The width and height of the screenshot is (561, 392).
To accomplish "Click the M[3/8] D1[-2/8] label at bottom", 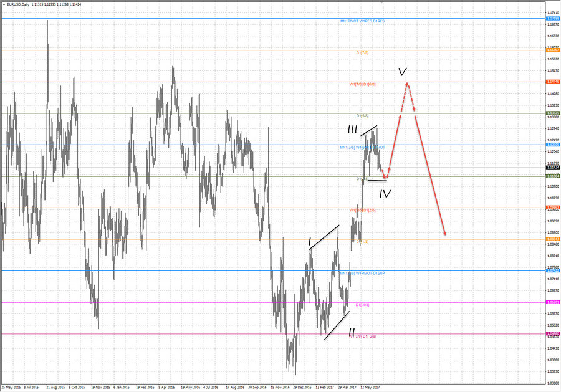I will (x=362, y=337).
